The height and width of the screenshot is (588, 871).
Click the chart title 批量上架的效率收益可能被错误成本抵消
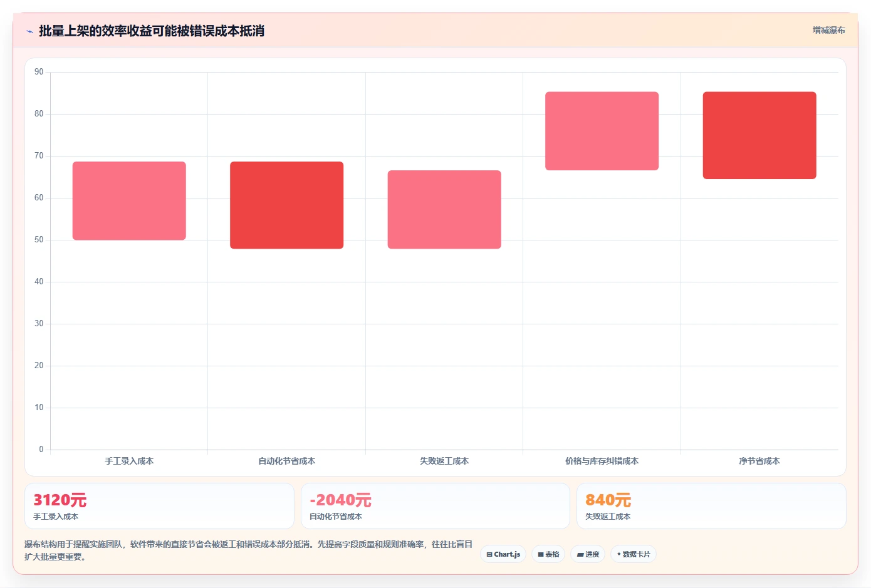[x=152, y=31]
